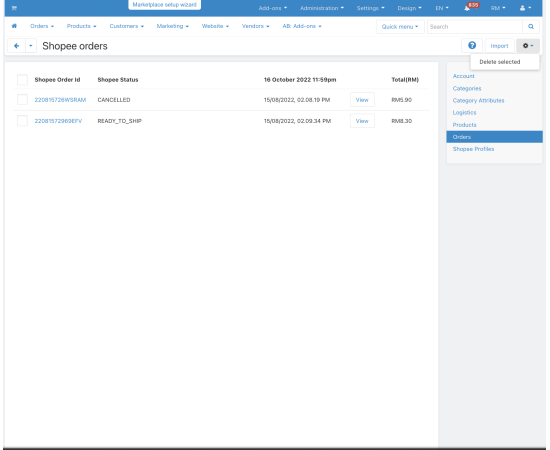Screen dimensions: 550x450
Task: Open order link 22081572969EFV
Action: coord(58,121)
